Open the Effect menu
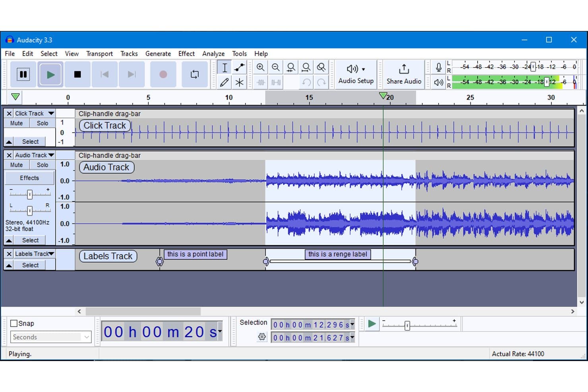The width and height of the screenshot is (588, 392). pyautogui.click(x=186, y=54)
